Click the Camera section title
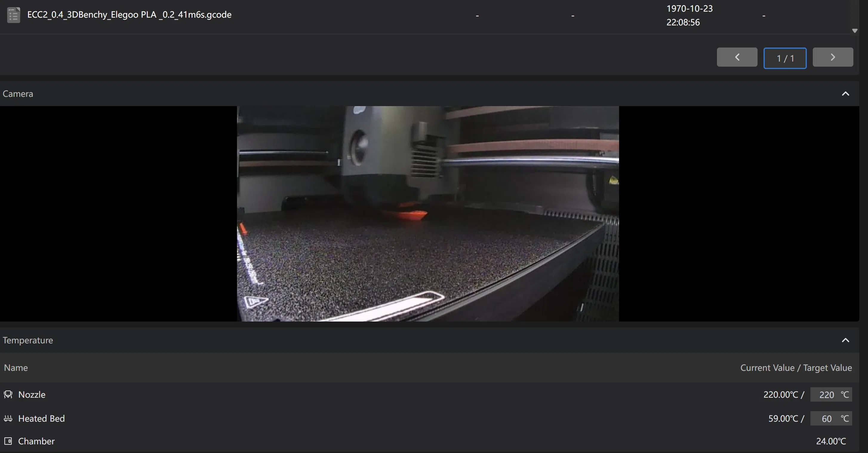This screenshot has width=868, height=453. [18, 94]
